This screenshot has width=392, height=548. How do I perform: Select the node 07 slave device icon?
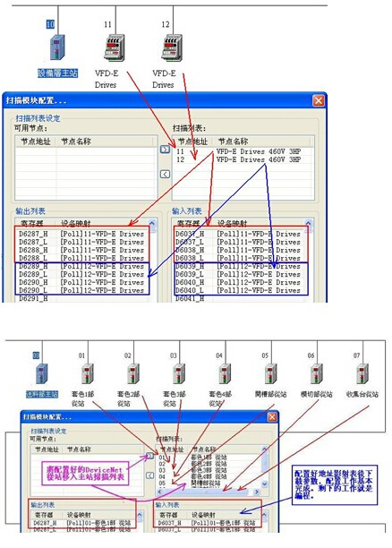tap(362, 374)
